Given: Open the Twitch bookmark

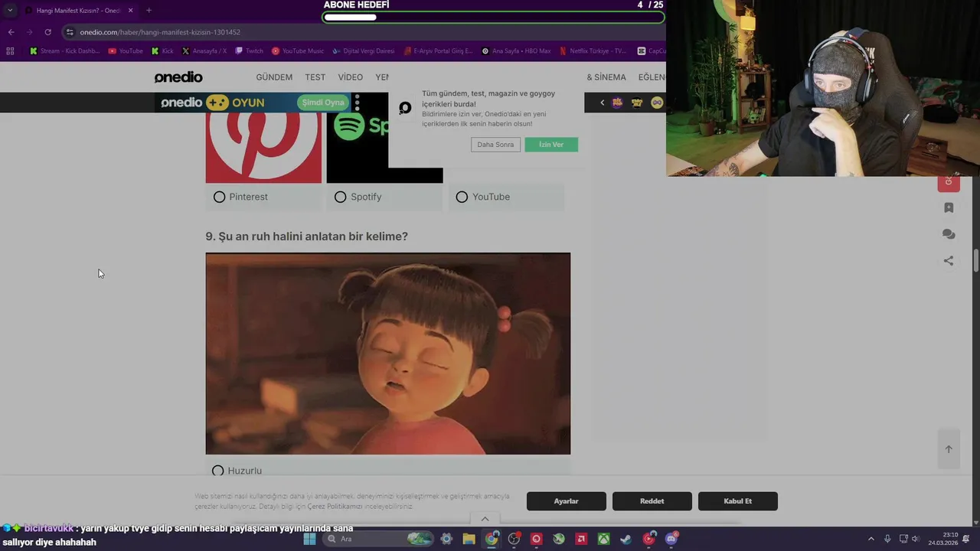Looking at the screenshot, I should 249,51.
